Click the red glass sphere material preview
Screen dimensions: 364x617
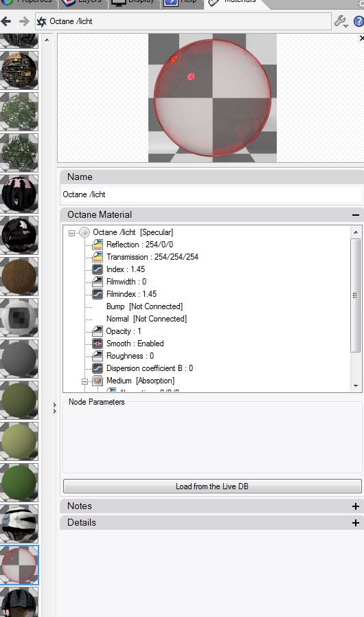[x=212, y=98]
